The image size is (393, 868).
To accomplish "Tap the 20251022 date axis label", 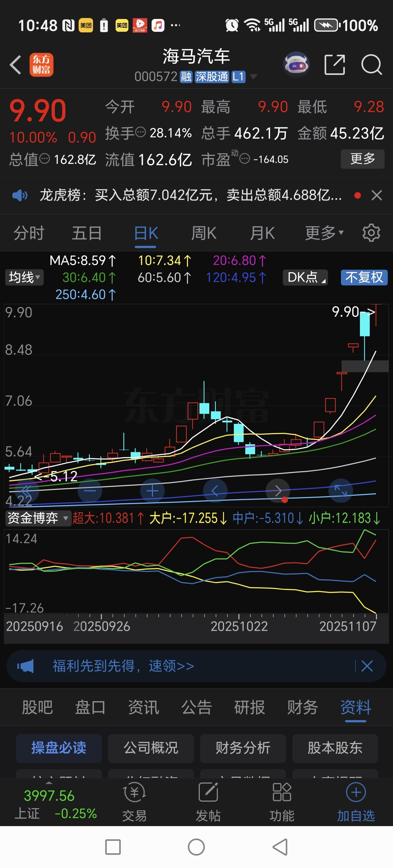I will pos(239,626).
